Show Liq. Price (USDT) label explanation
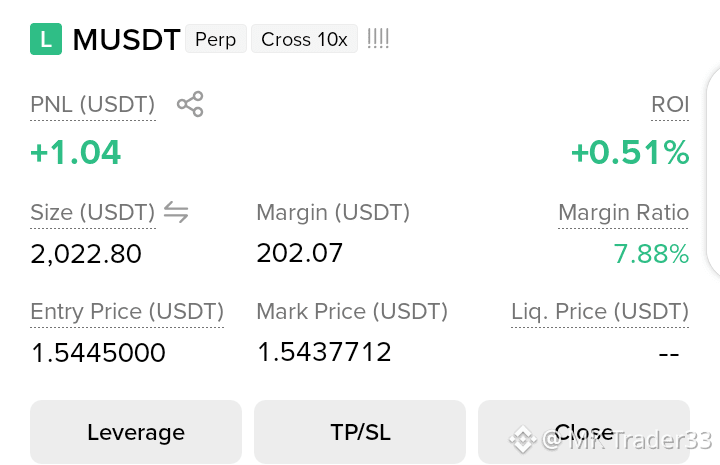Image resolution: width=720 pixels, height=465 pixels. coord(600,312)
